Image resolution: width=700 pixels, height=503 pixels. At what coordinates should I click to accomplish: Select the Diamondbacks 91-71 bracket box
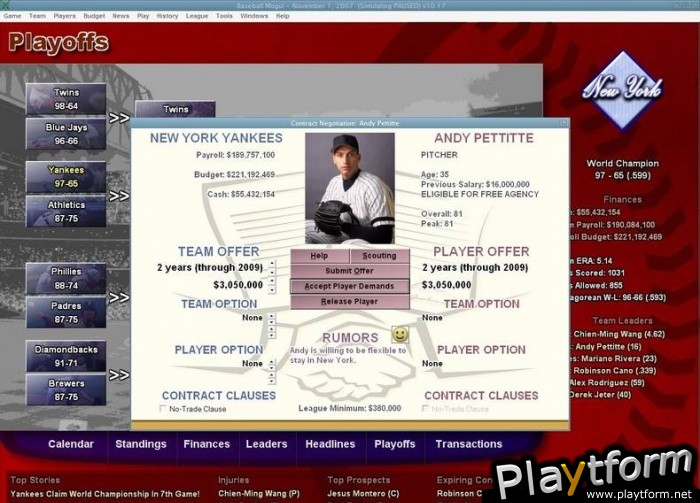(66, 356)
